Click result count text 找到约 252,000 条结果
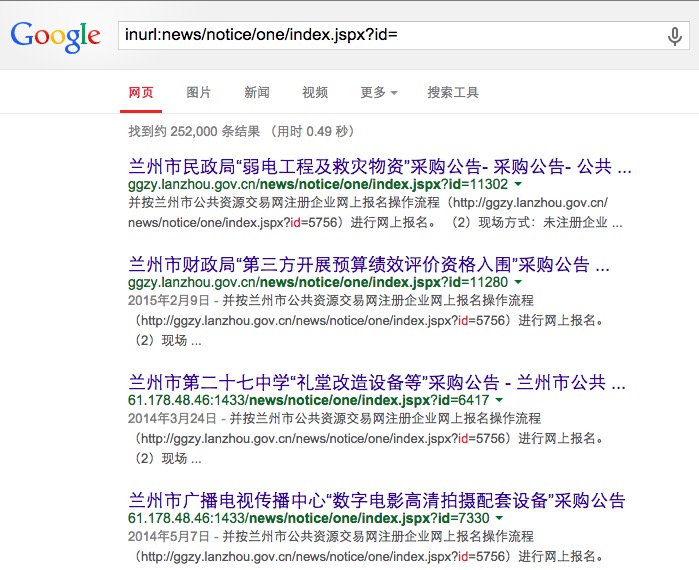This screenshot has width=699, height=570. click(194, 131)
